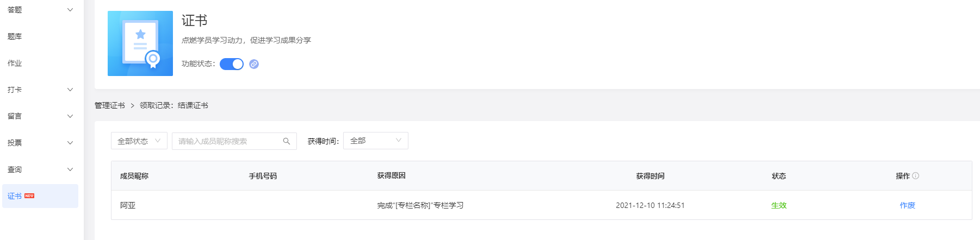
Task: Open the 获得时间 全部 dropdown
Action: (x=376, y=141)
